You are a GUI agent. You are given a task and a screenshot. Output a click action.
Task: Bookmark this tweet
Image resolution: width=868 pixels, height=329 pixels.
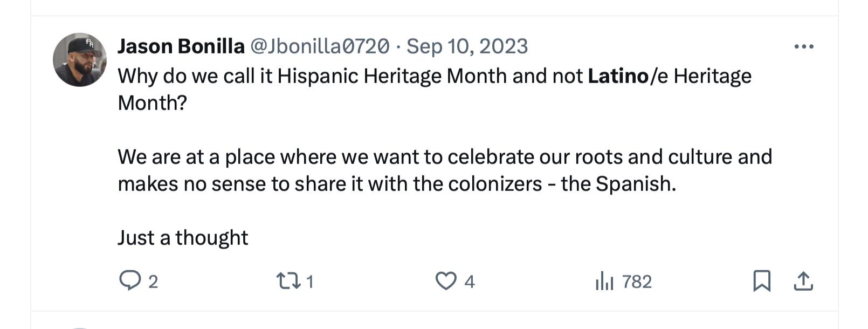(x=761, y=281)
